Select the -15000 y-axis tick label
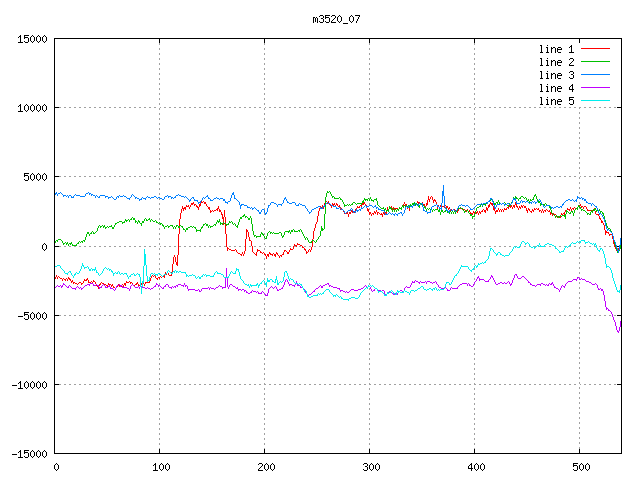The height and width of the screenshot is (480, 640). (28, 453)
